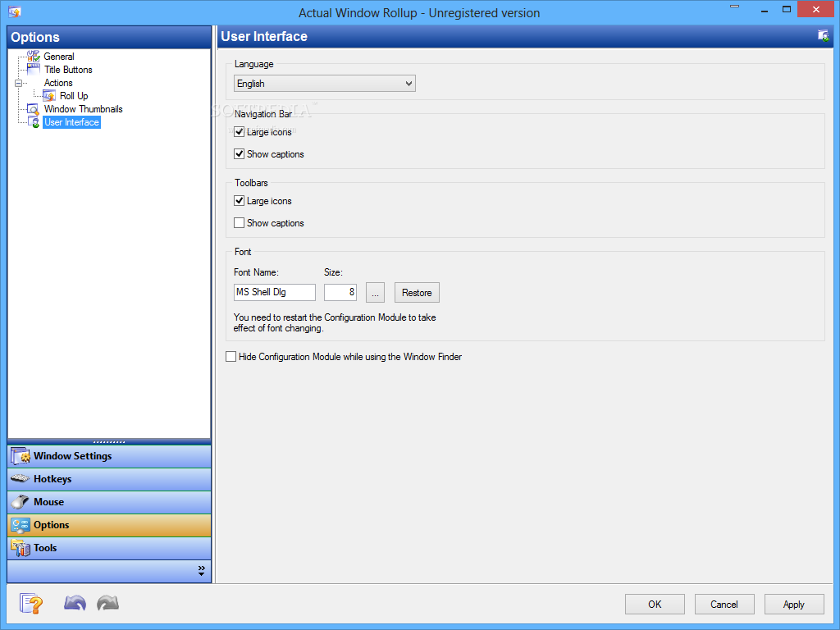
Task: Click the gray redo arrow icon
Action: [x=107, y=603]
